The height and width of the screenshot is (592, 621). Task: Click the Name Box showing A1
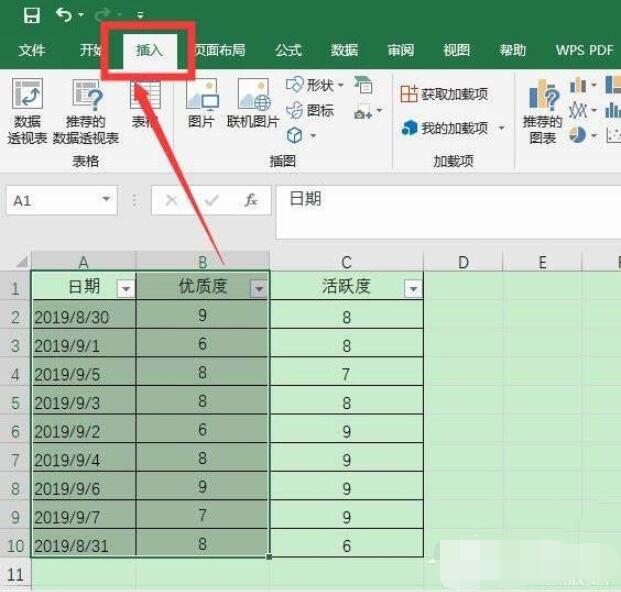tap(62, 200)
